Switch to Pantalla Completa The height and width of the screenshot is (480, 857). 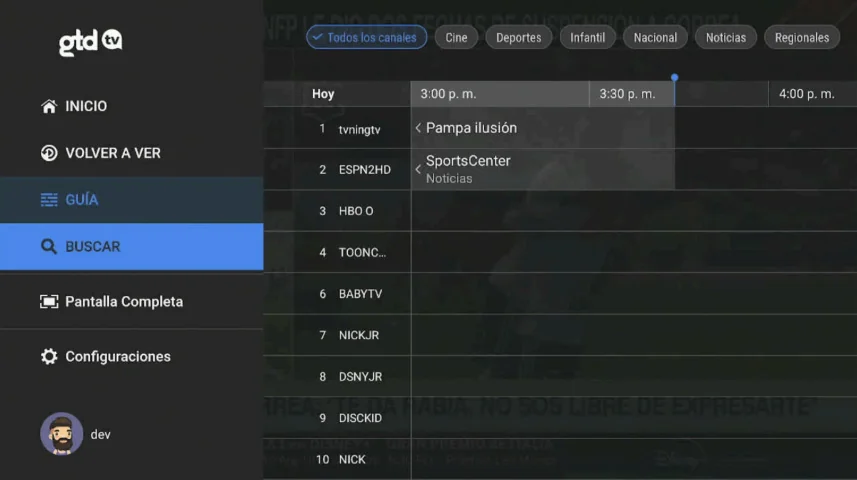tap(132, 302)
